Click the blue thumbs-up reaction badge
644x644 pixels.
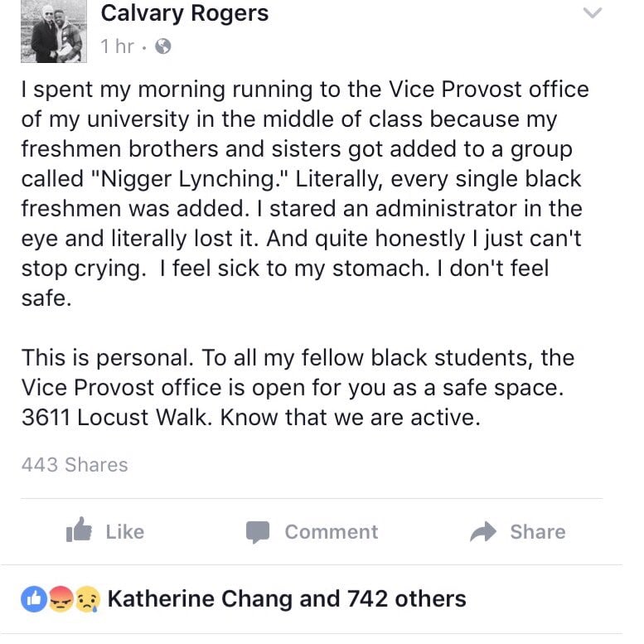(34, 598)
